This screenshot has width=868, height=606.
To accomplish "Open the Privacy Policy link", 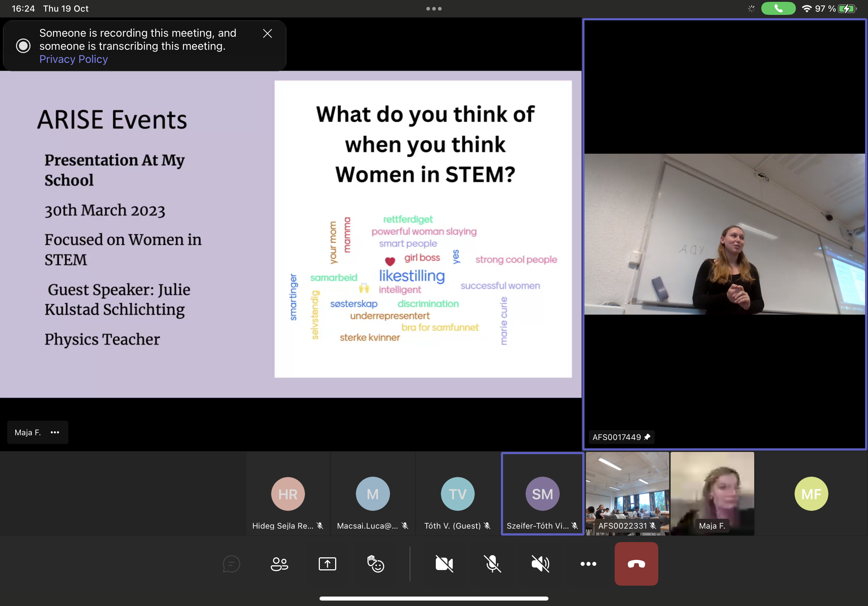I will click(73, 59).
